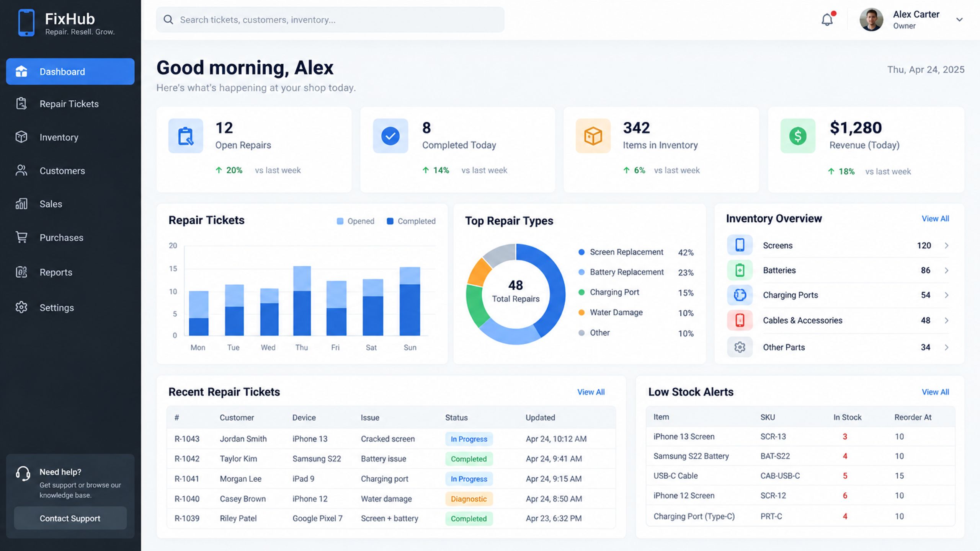Go to the Dashboard menu item
980x551 pixels.
(70, 72)
